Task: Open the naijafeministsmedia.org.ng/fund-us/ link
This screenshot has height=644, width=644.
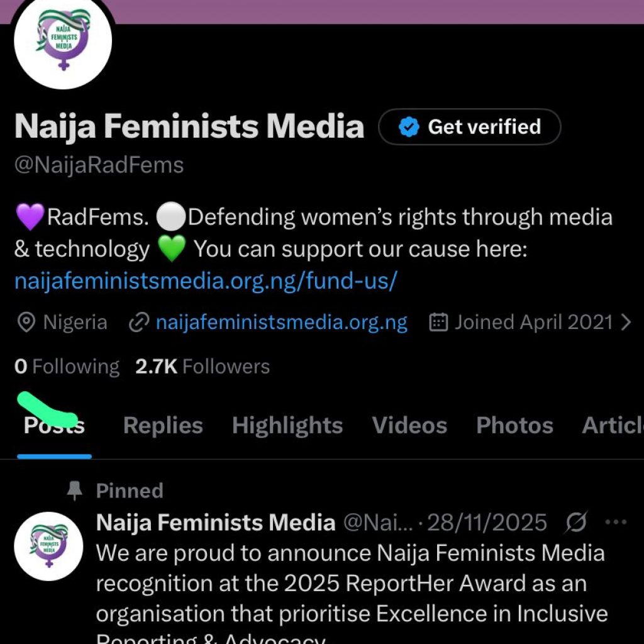Action: (204, 281)
